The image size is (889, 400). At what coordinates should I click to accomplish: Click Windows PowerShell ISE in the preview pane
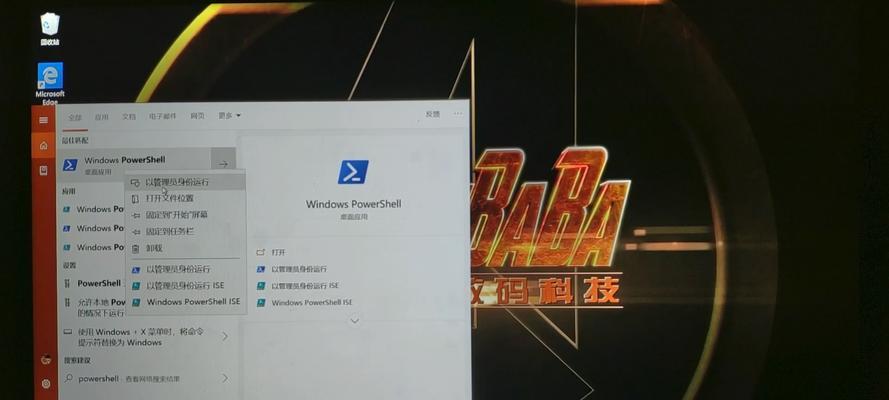[312, 303]
